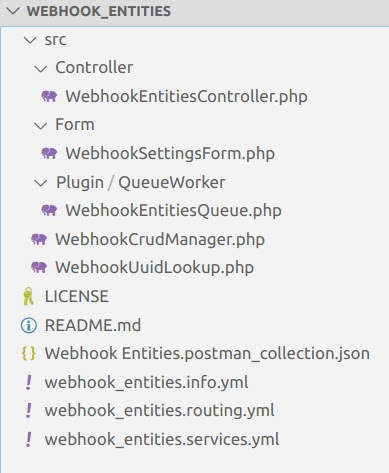Image resolution: width=389 pixels, height=473 pixels.
Task: Open webhook_entities.routing.yml file
Action: (x=159, y=410)
